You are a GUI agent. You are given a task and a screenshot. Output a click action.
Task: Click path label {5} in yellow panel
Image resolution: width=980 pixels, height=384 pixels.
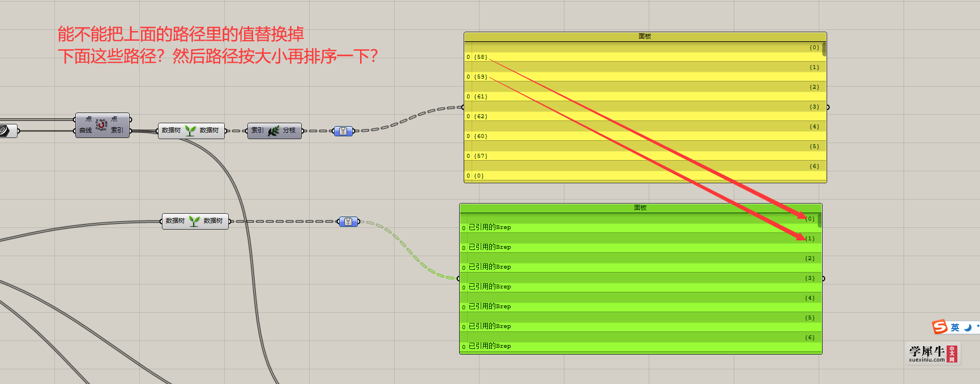coord(814,146)
